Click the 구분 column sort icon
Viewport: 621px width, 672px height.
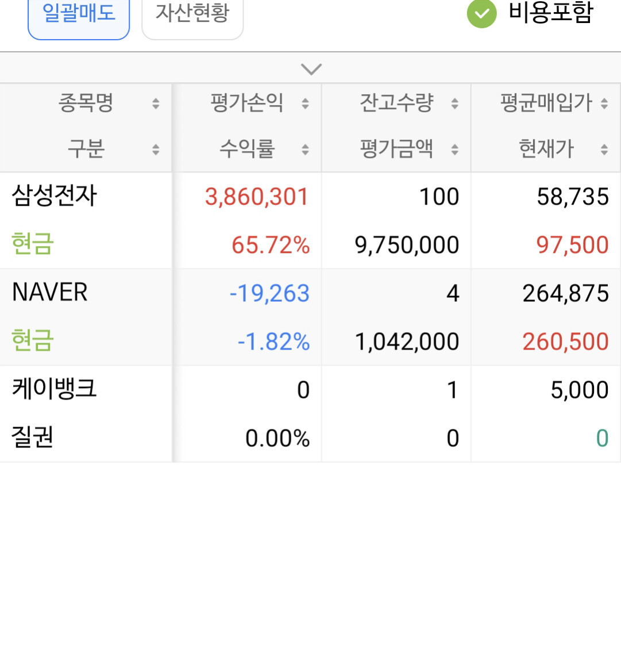point(156,149)
